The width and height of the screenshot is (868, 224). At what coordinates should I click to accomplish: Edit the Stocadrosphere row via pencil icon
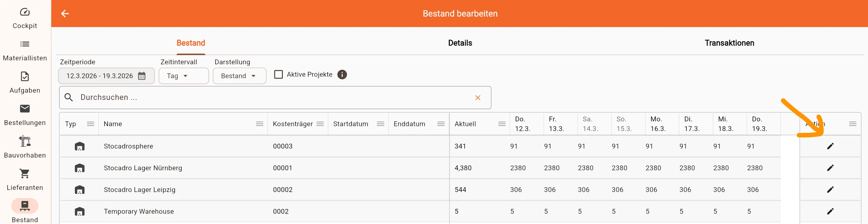830,146
